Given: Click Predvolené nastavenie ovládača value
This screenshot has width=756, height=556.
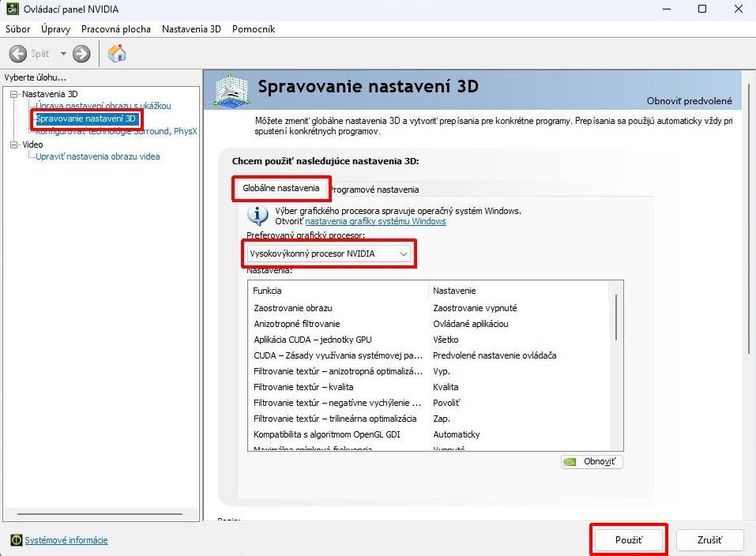Looking at the screenshot, I should click(495, 355).
